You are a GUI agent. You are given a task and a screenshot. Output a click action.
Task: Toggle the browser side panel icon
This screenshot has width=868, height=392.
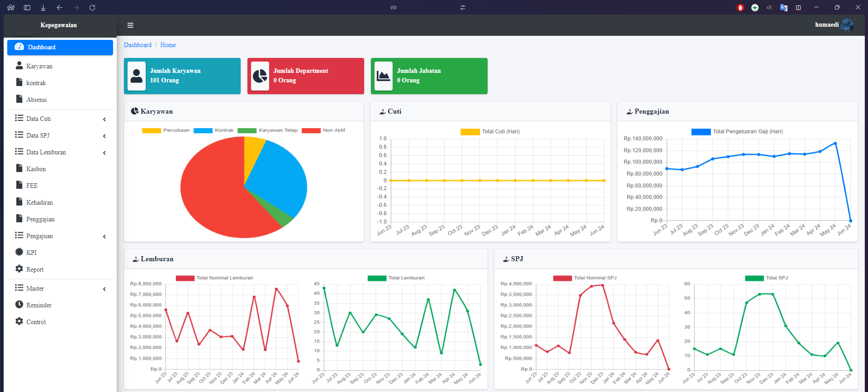coord(27,7)
